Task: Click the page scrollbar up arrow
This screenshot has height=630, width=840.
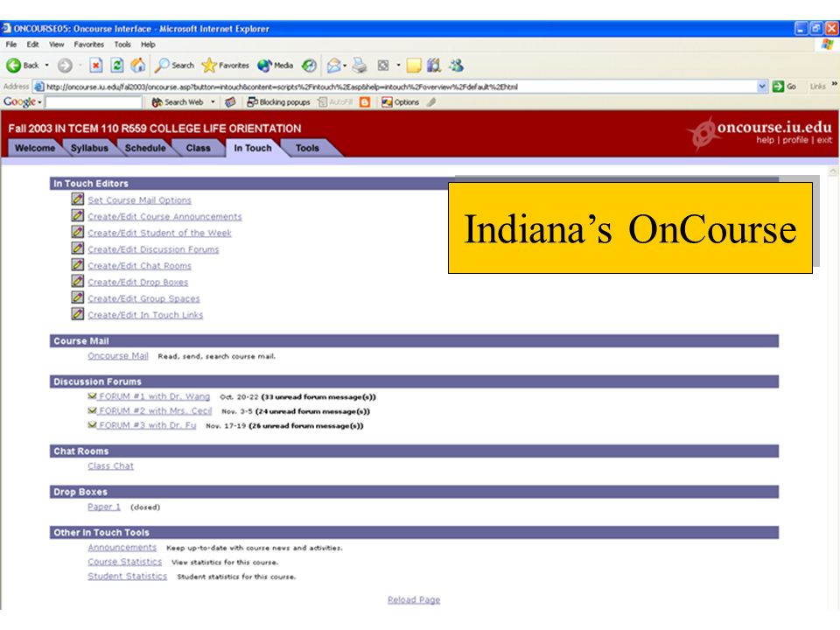Action: (x=833, y=171)
